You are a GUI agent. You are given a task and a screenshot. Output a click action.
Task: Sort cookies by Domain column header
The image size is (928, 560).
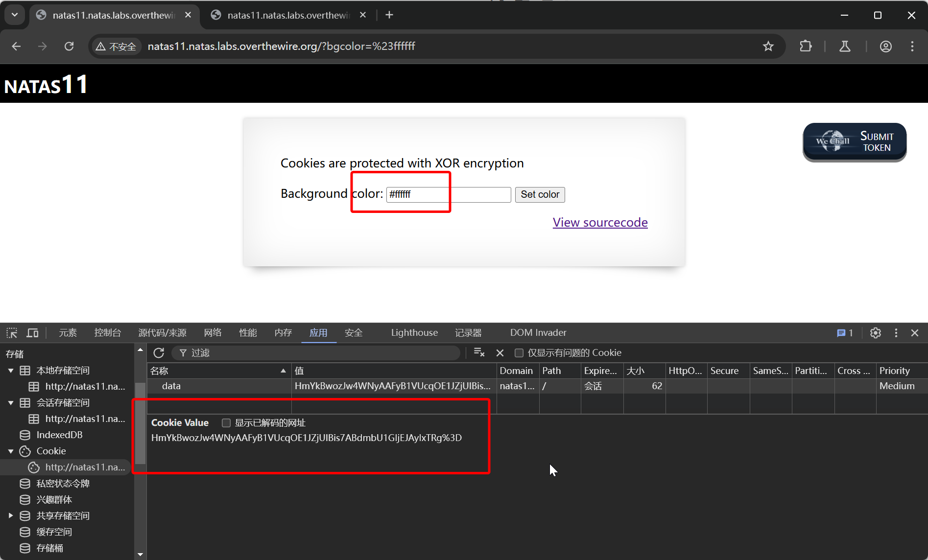click(518, 371)
